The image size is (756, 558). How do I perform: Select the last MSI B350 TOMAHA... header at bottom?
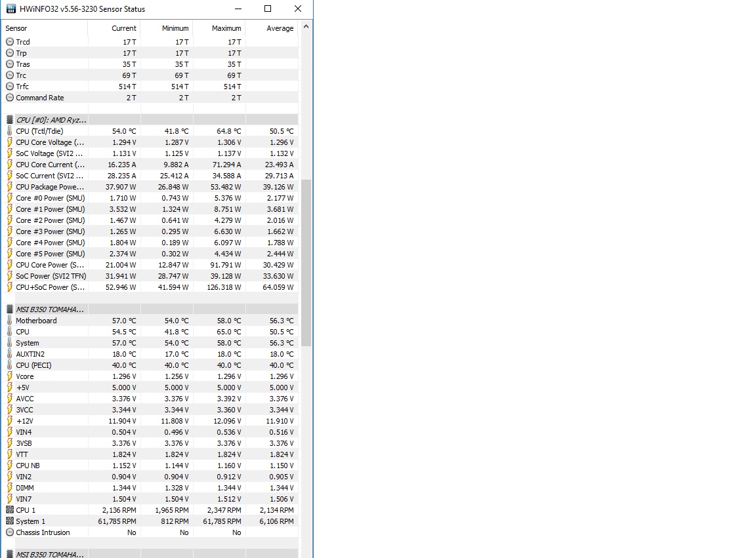[150, 554]
